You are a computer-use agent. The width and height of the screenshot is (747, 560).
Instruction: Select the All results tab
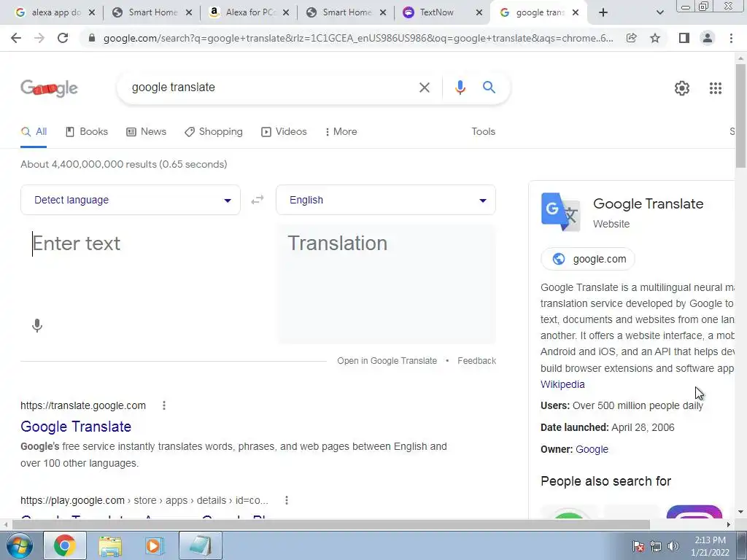coord(34,132)
